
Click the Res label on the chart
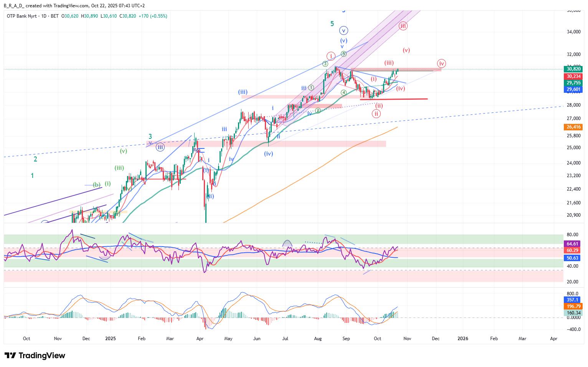[197, 150]
